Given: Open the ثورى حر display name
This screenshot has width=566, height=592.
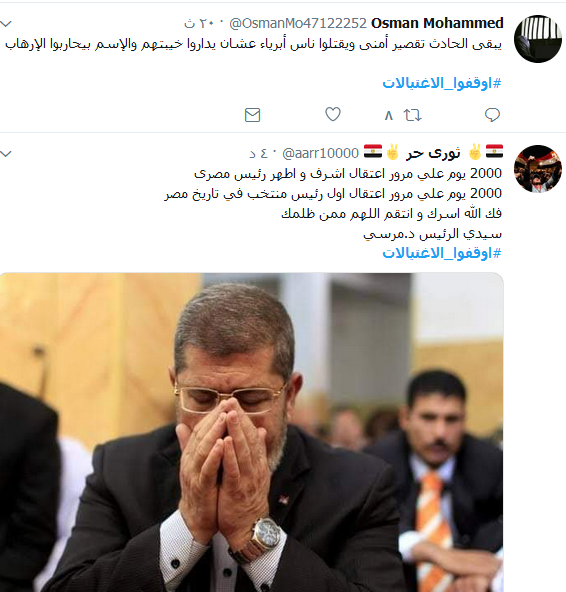Looking at the screenshot, I should [x=433, y=153].
